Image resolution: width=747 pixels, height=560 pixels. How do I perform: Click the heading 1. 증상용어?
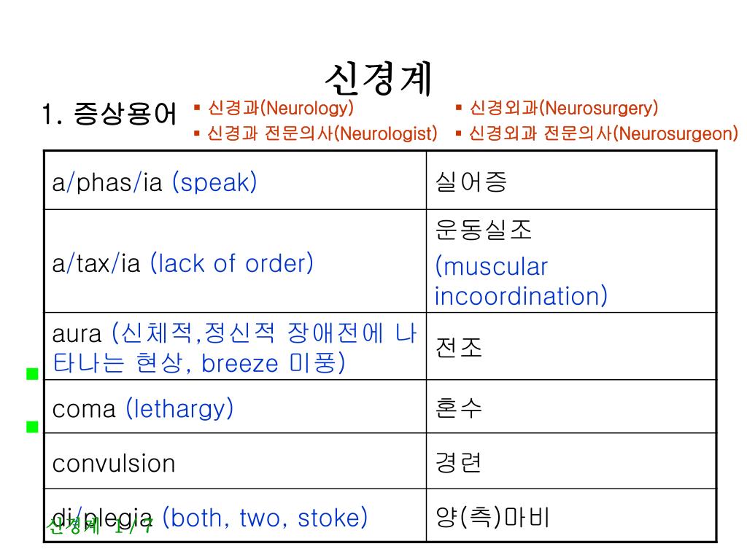click(x=109, y=115)
